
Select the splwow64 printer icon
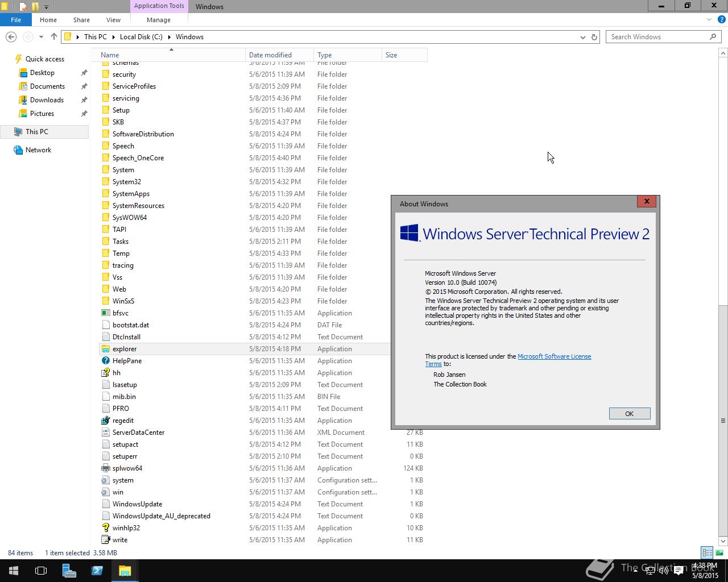pos(105,468)
